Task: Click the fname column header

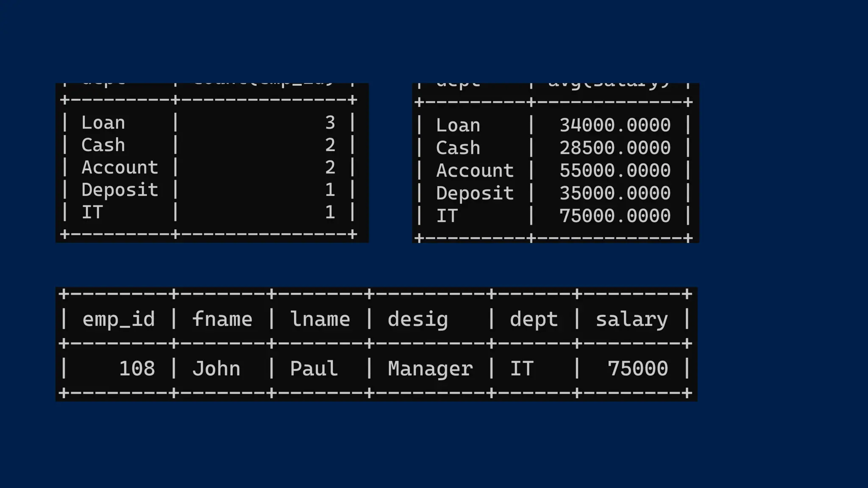Action: point(222,319)
